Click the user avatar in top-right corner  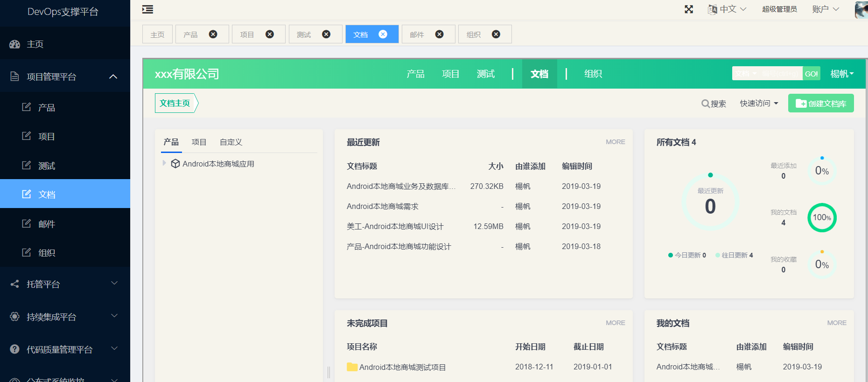[861, 9]
